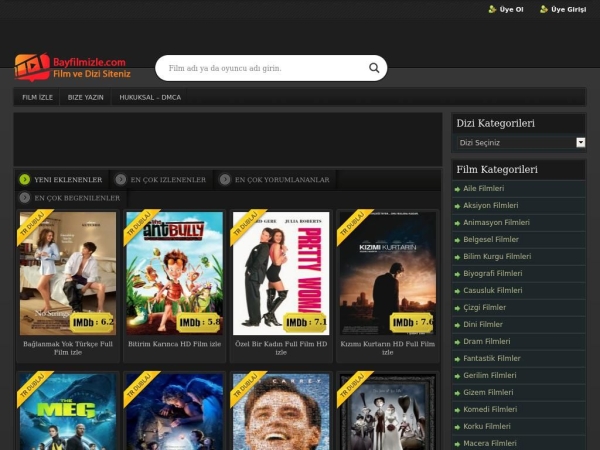This screenshot has width=600, height=450.
Task: Click grey circle icon beside En Çok Beğenilenler
Action: point(24,198)
